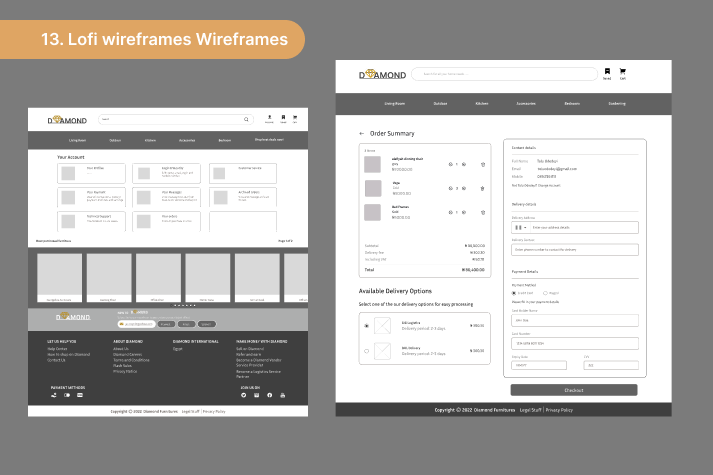
Task: Click the Saved bookmark icon in checkout header
Action: click(x=606, y=72)
